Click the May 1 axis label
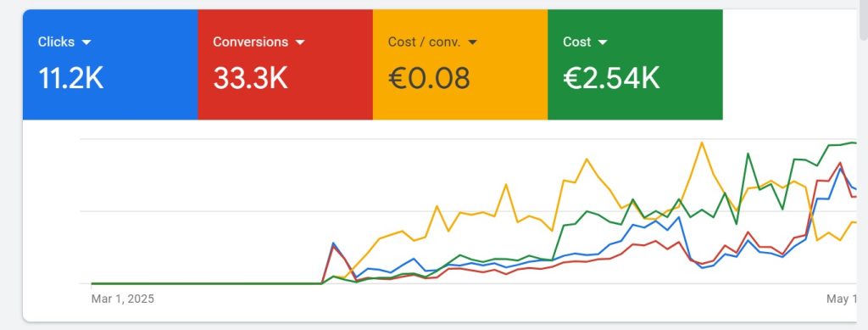 pos(842,299)
